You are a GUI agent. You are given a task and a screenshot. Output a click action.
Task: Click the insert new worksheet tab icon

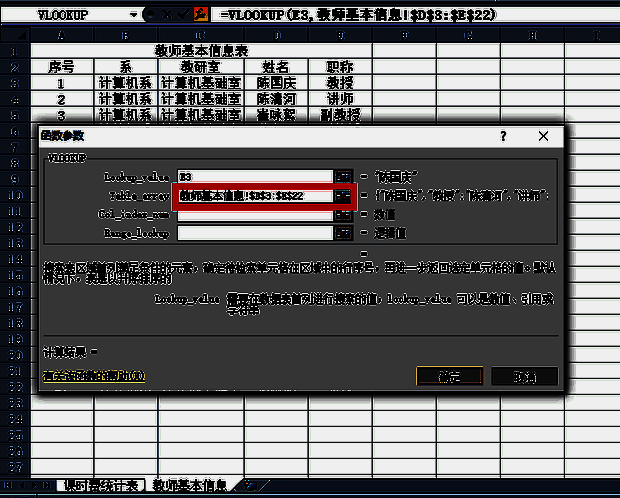[251, 485]
